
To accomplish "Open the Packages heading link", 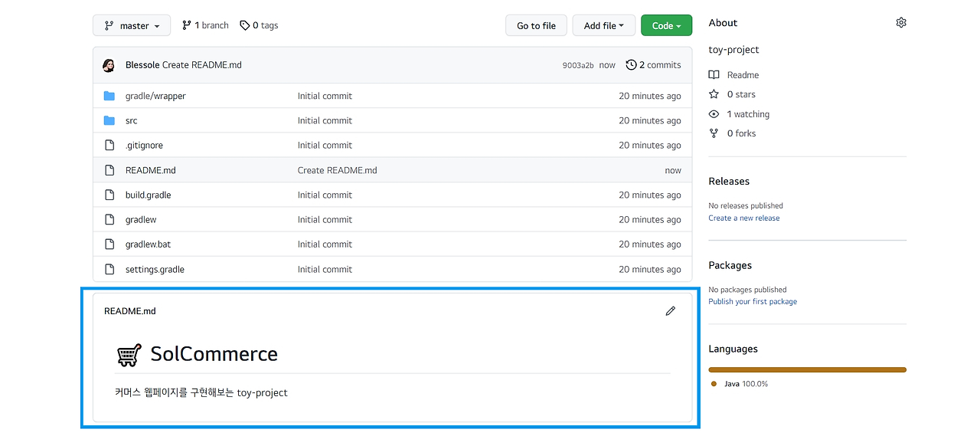I will click(730, 265).
